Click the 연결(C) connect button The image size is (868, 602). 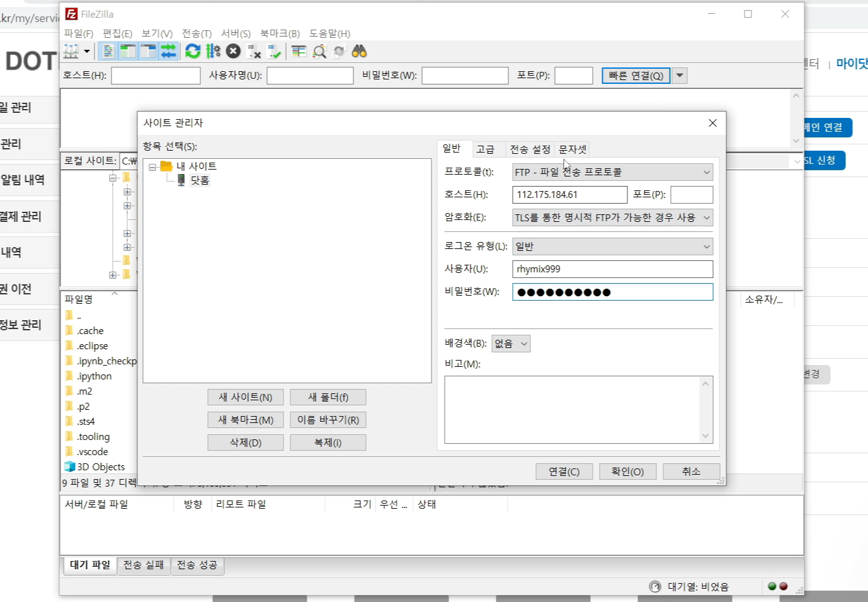point(564,472)
